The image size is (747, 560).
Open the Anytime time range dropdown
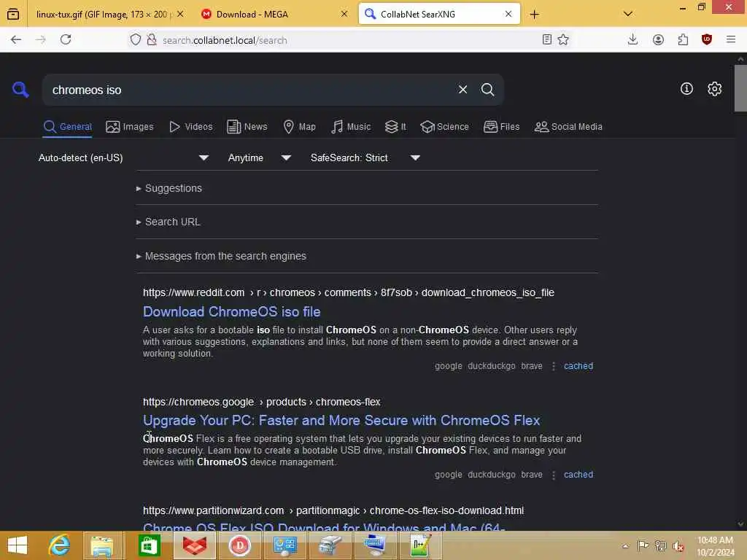(259, 157)
